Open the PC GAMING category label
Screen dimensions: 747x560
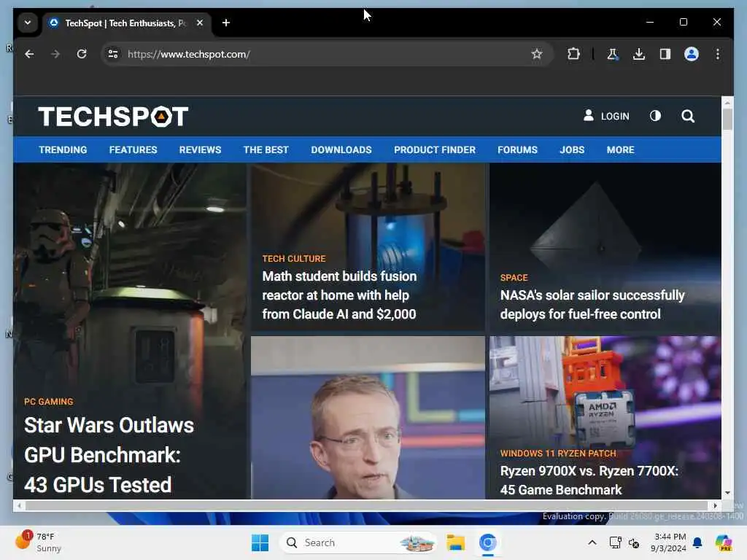49,402
